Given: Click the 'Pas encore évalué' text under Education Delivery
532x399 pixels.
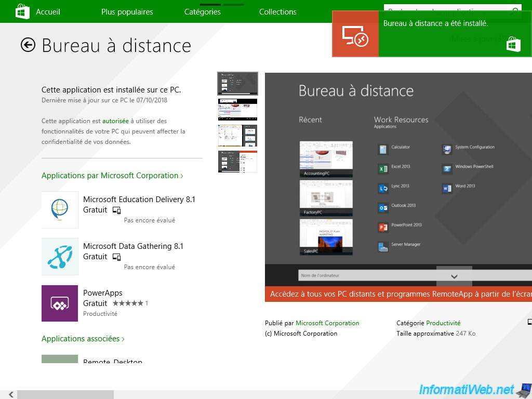Looking at the screenshot, I should 150,220.
